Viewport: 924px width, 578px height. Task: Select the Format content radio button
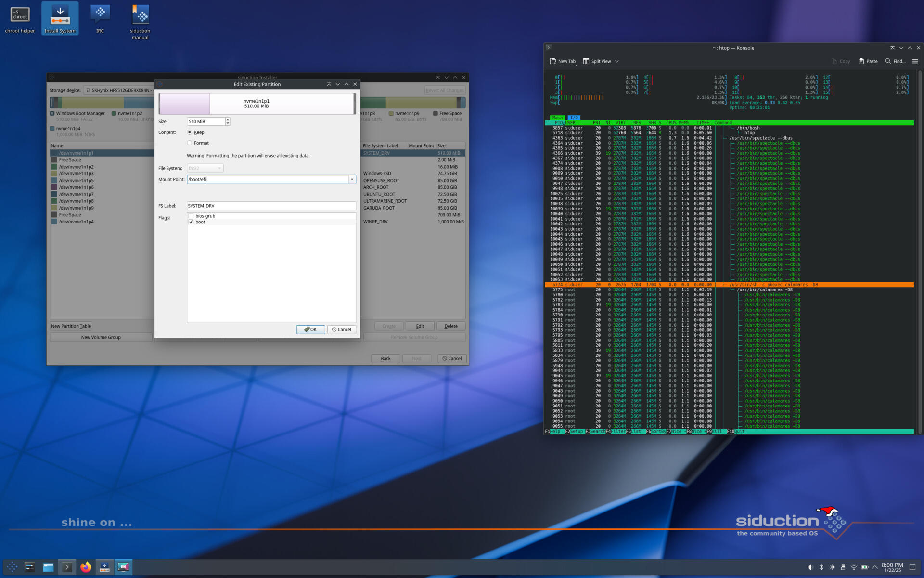(190, 143)
